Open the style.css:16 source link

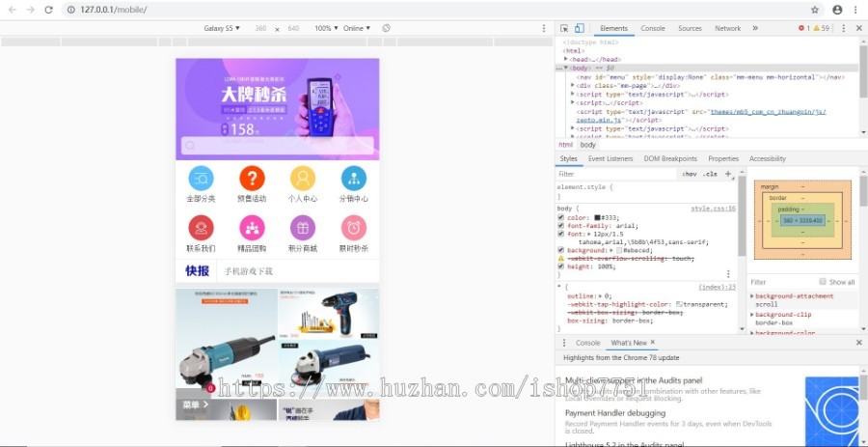tap(713, 209)
